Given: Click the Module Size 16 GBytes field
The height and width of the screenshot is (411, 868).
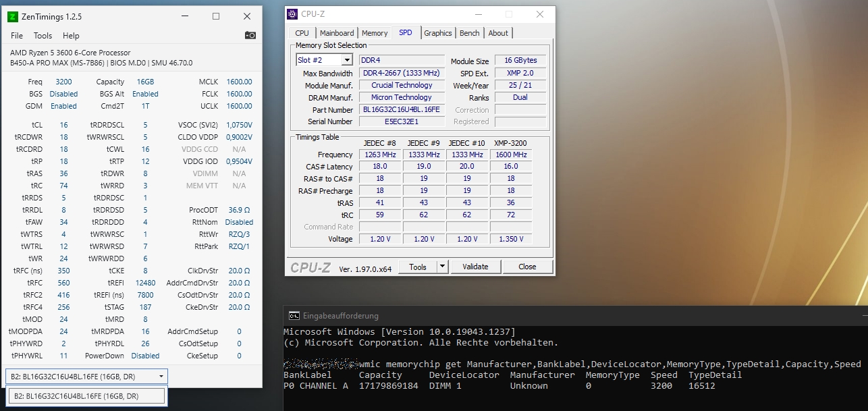Looking at the screenshot, I should pos(520,61).
